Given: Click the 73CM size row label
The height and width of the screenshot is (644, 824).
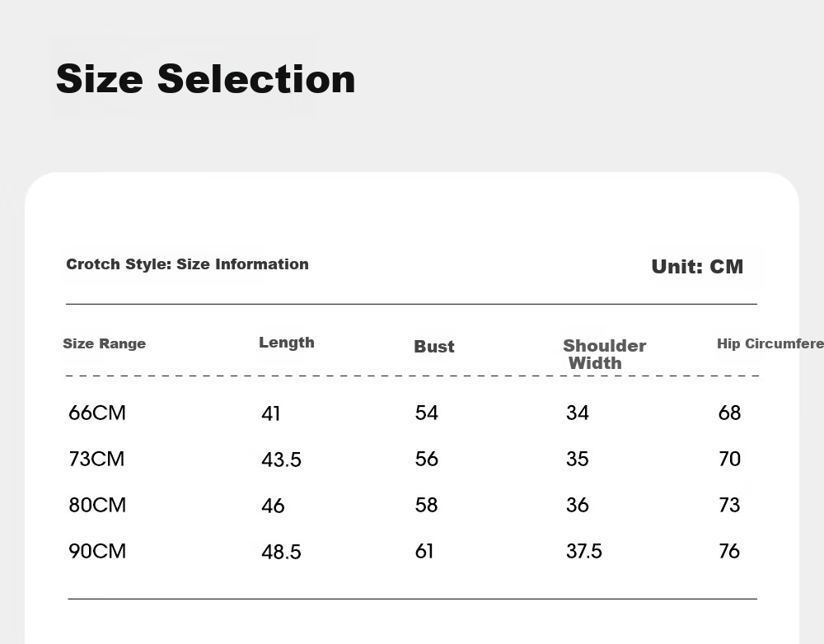Looking at the screenshot, I should (x=96, y=459).
